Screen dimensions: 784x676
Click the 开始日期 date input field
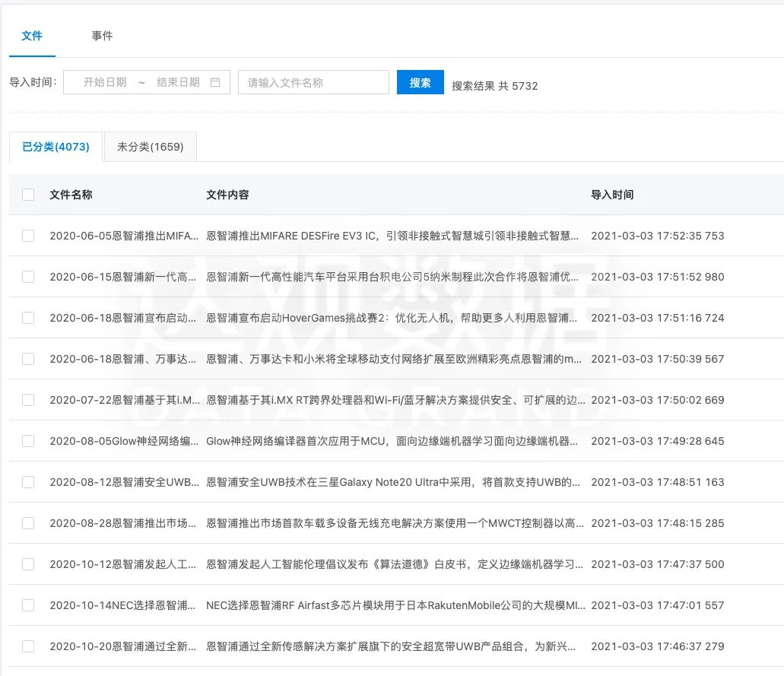106,81
